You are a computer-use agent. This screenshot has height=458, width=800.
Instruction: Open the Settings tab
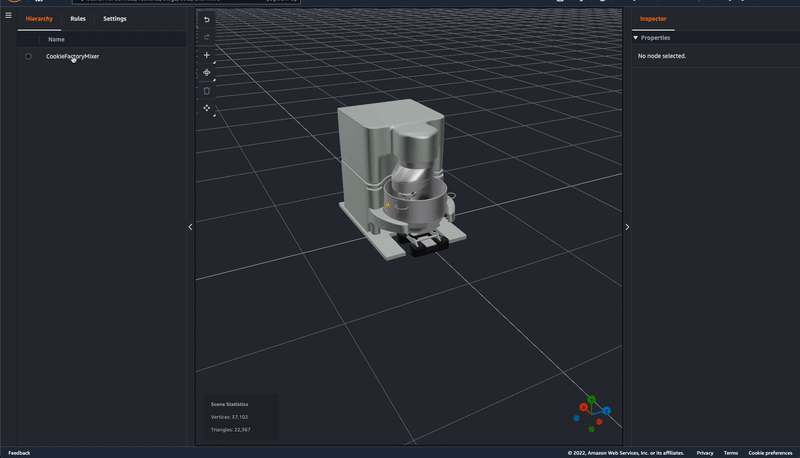tap(115, 19)
